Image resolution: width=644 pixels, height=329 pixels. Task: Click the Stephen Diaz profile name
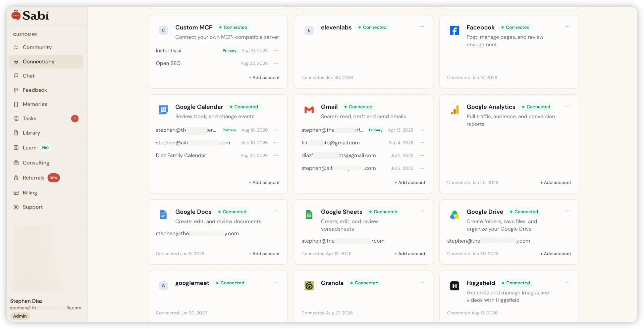click(26, 301)
